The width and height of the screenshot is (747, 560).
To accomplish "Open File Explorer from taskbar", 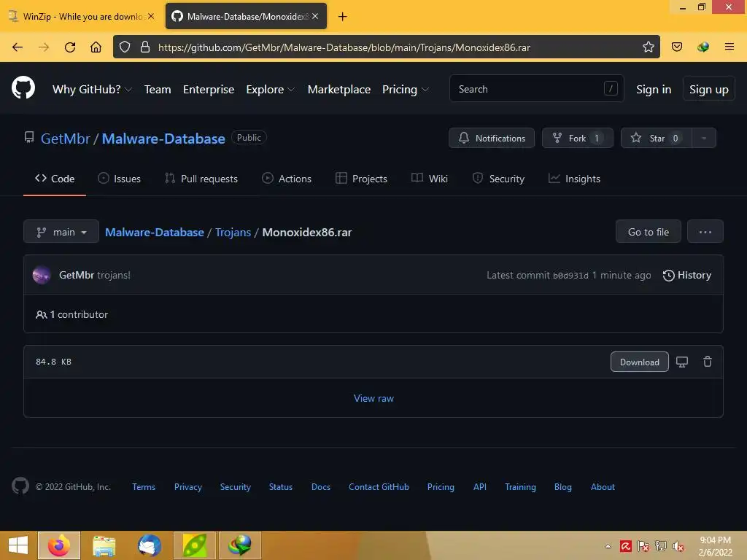I will (x=104, y=545).
